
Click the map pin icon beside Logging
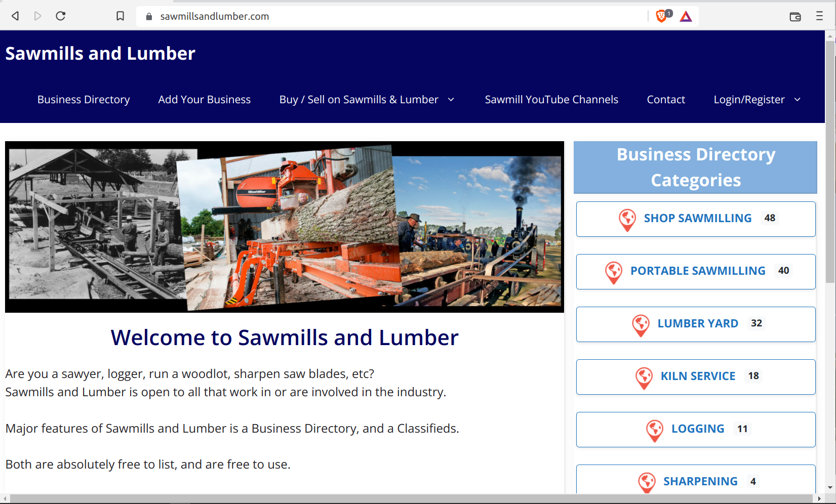click(654, 431)
